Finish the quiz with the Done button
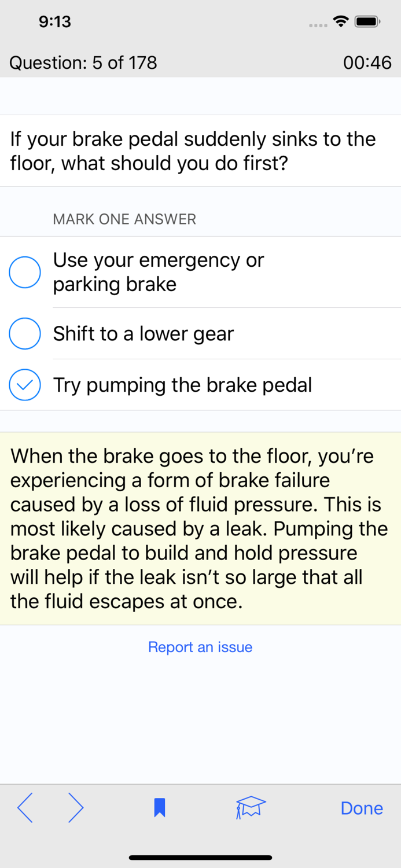 [362, 807]
